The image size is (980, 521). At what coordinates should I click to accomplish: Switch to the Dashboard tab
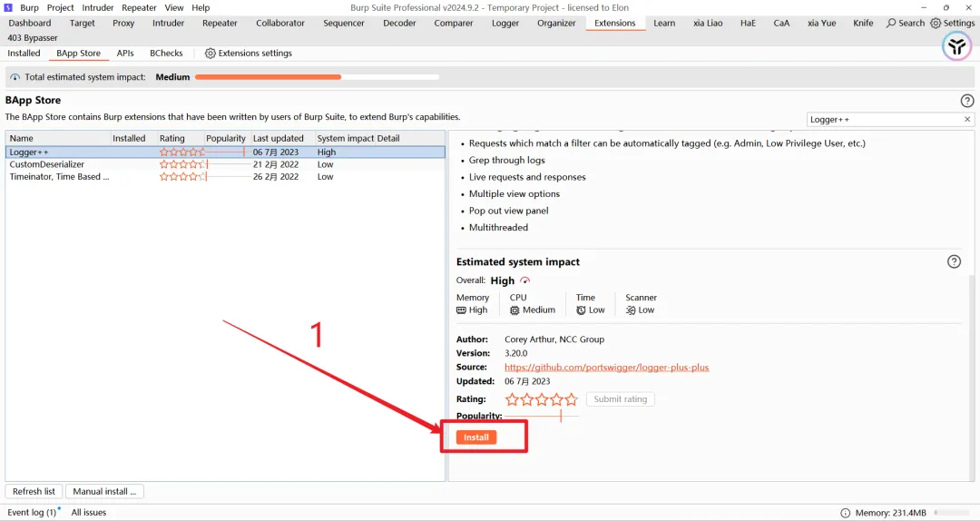29,23
